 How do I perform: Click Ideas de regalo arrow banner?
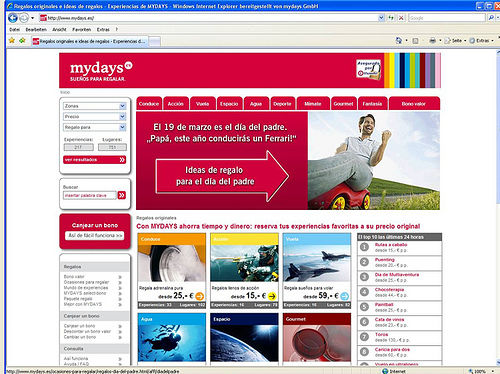tap(222, 176)
